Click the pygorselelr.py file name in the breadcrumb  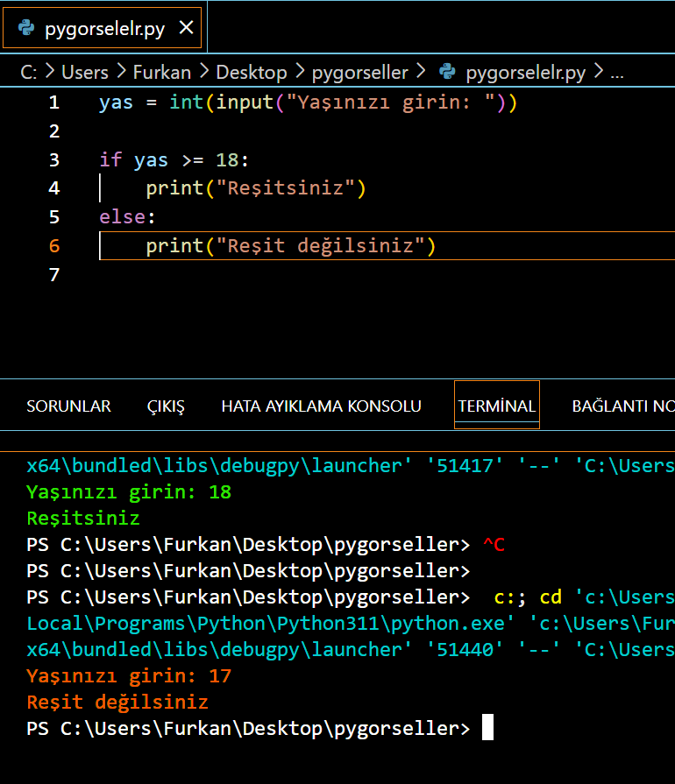tap(525, 72)
